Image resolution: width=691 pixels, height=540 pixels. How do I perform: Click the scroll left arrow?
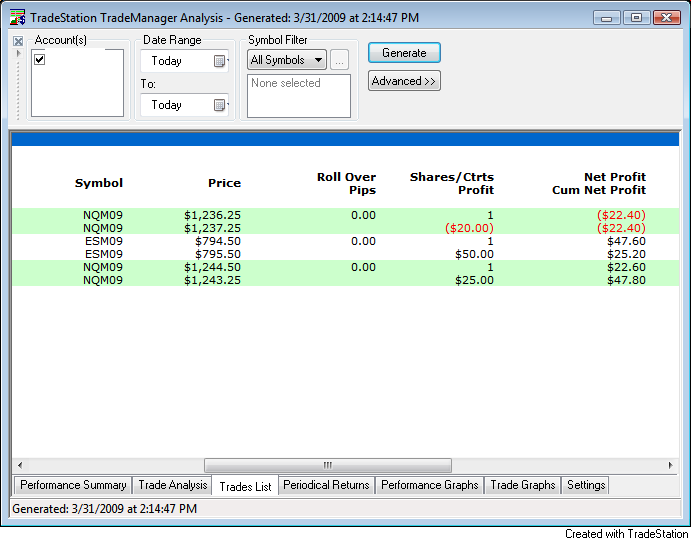(19, 465)
